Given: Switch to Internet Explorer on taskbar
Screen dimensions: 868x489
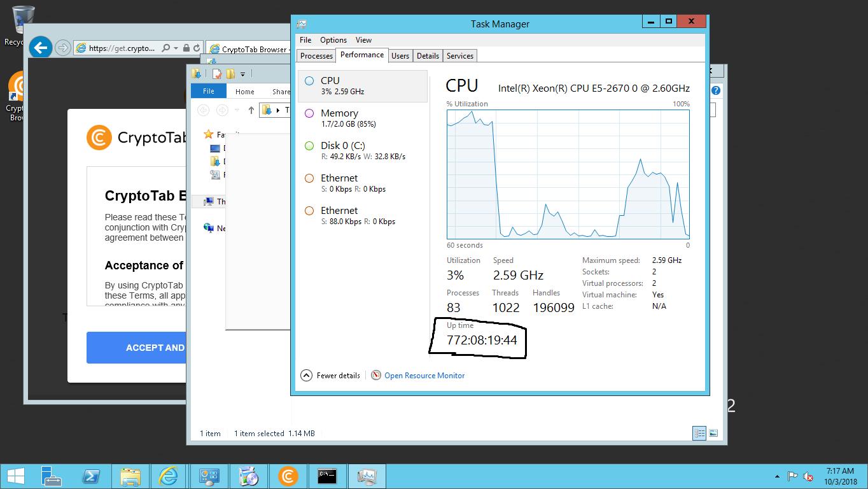Looking at the screenshot, I should pos(169,476).
